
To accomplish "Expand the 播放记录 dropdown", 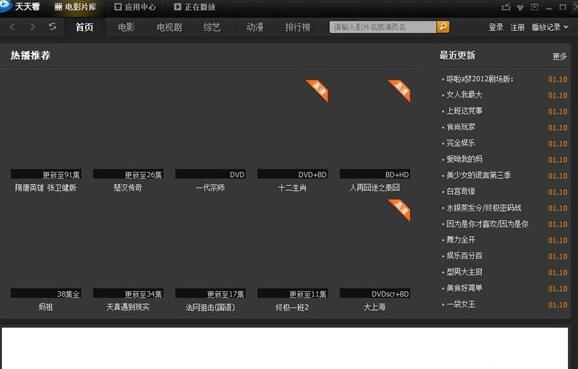I will tap(550, 27).
